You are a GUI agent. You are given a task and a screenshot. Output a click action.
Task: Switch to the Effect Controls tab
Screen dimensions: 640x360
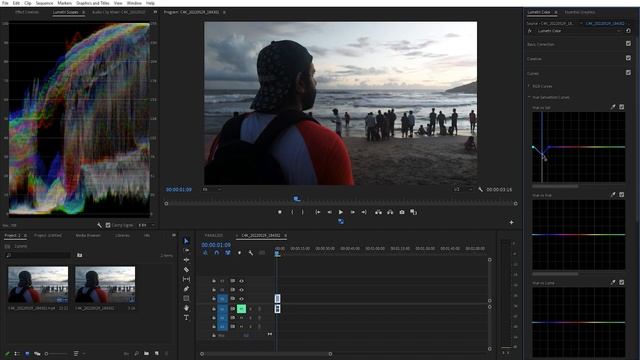pyautogui.click(x=27, y=12)
